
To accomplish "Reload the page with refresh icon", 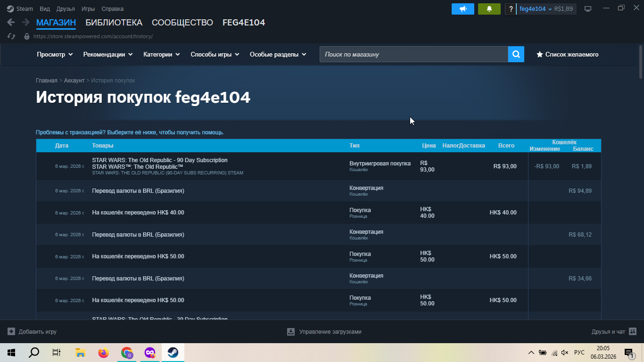I will 11,36.
